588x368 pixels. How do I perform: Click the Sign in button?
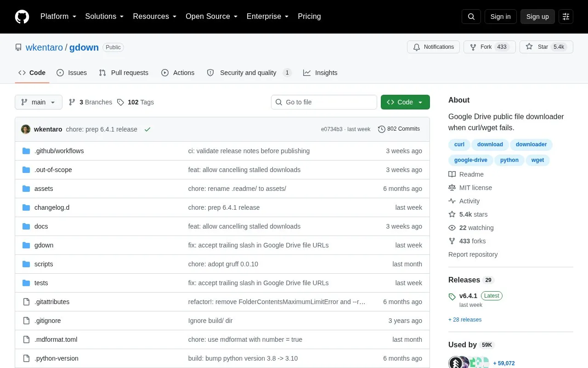(500, 17)
